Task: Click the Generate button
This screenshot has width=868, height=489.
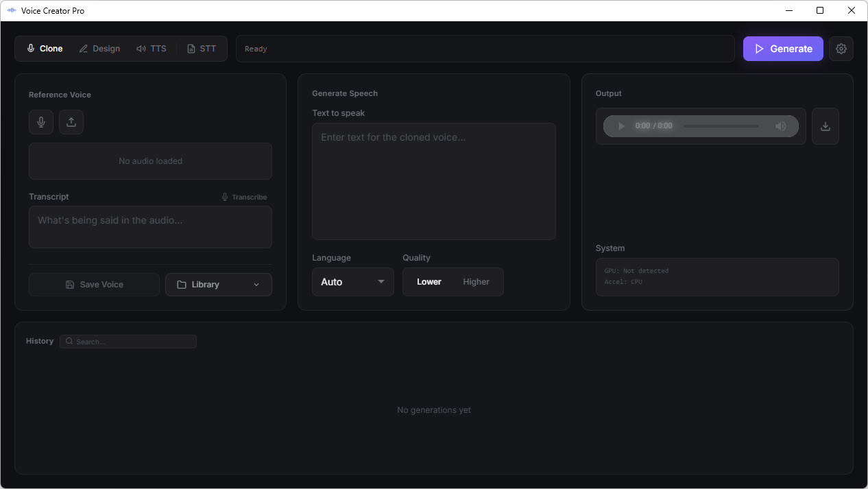Action: [782, 48]
